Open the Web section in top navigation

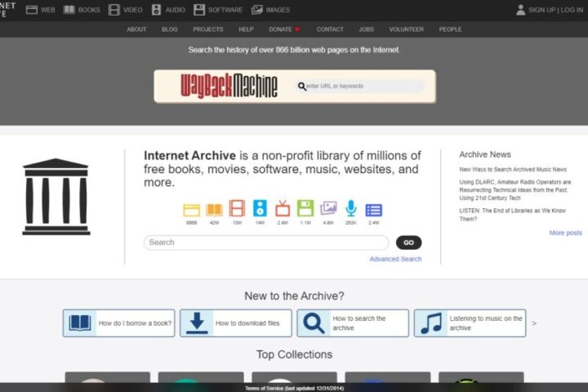[x=41, y=10]
